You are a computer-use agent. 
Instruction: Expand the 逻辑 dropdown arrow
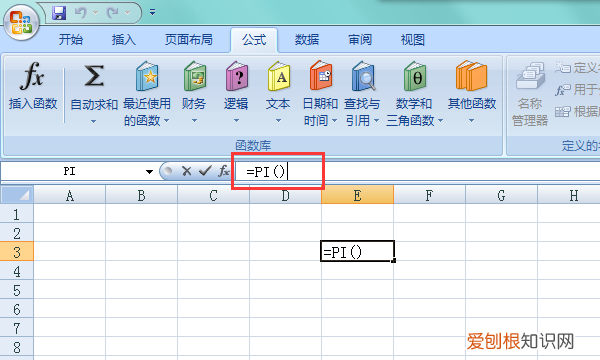click(x=236, y=121)
